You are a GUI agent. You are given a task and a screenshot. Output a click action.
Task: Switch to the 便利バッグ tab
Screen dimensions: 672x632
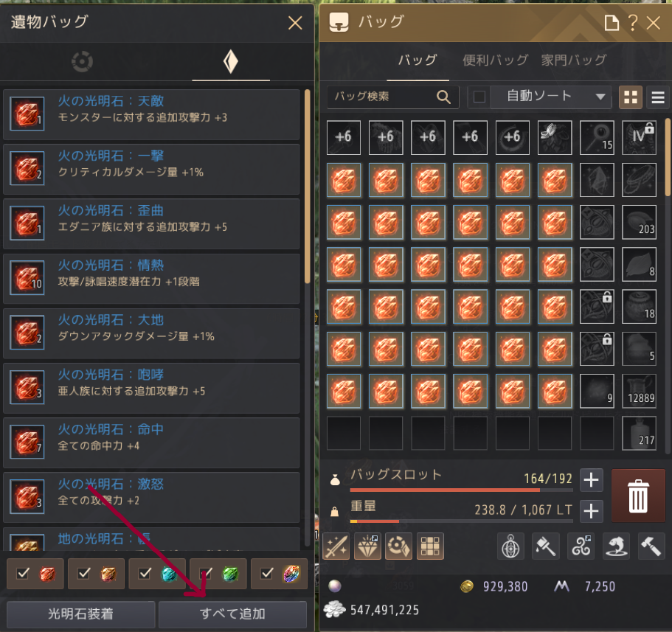click(496, 60)
